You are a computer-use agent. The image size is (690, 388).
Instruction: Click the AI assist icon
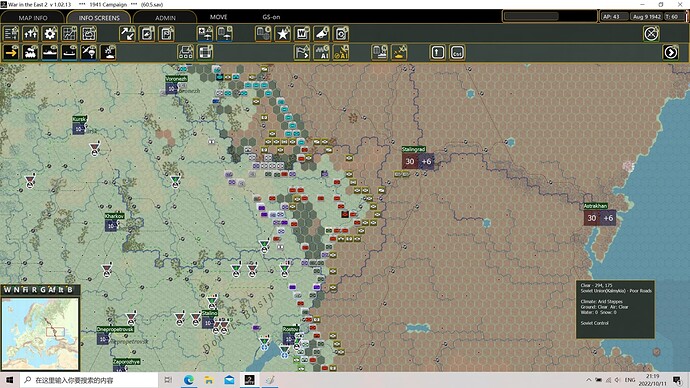[x=322, y=52]
